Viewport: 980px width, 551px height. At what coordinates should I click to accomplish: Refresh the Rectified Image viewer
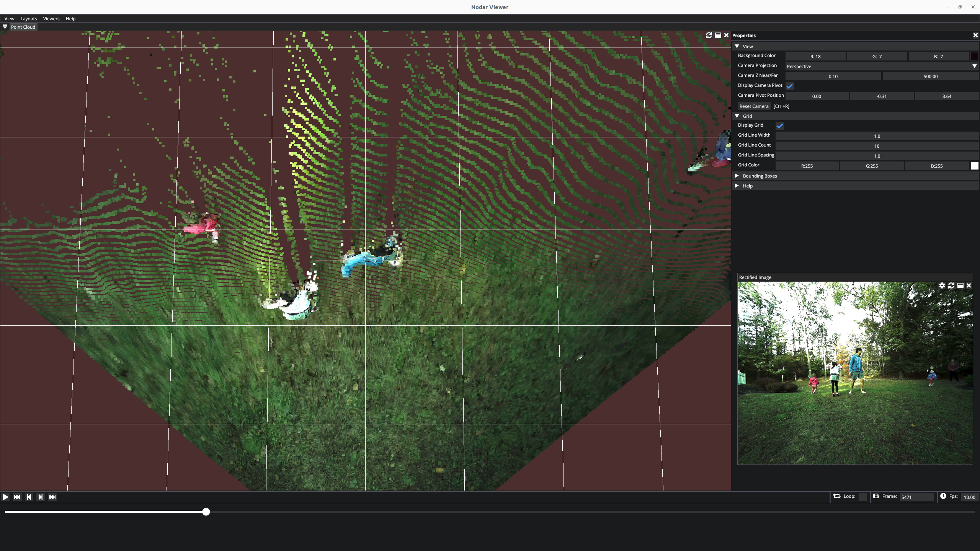click(x=951, y=285)
